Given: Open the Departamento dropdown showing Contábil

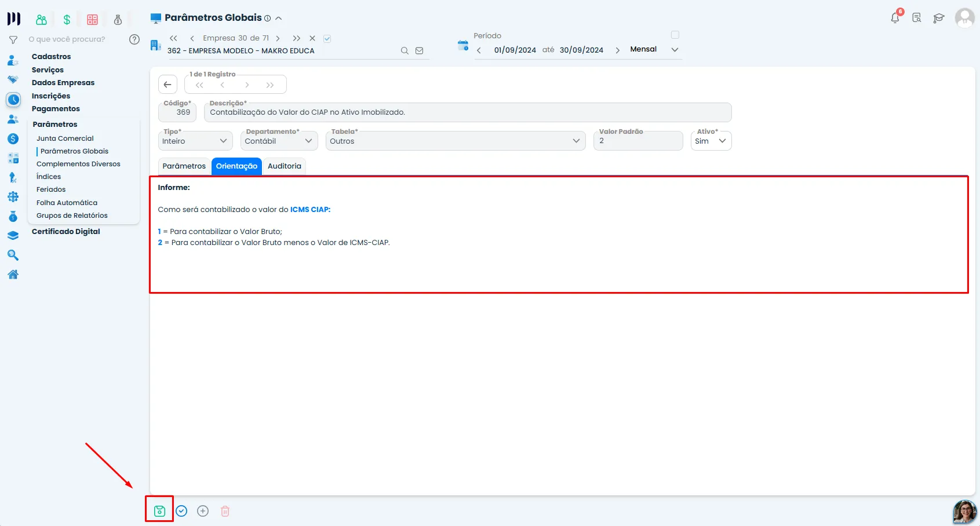Looking at the screenshot, I should click(279, 141).
